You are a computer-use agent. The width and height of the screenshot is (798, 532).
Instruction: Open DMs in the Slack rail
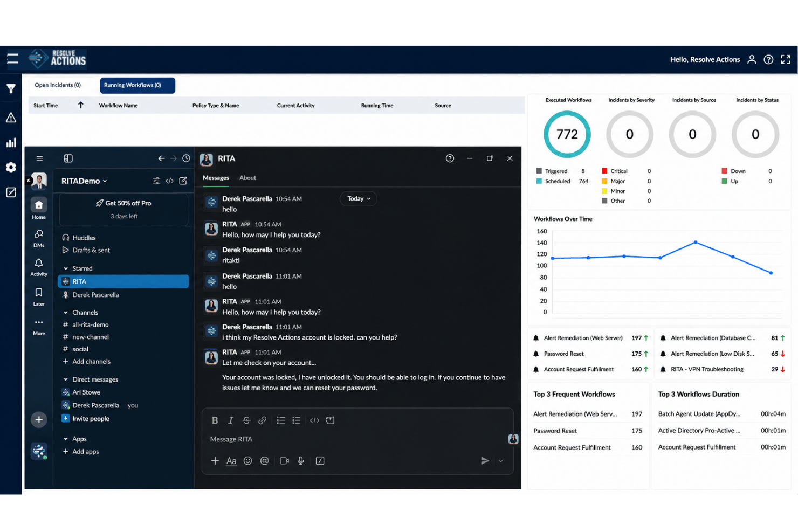tap(39, 238)
